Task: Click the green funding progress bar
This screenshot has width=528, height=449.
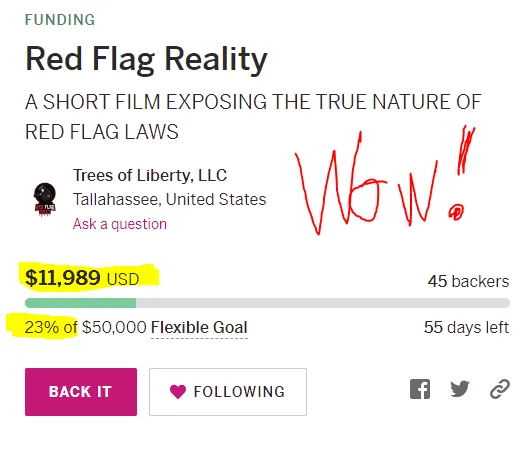Action: tap(80, 303)
